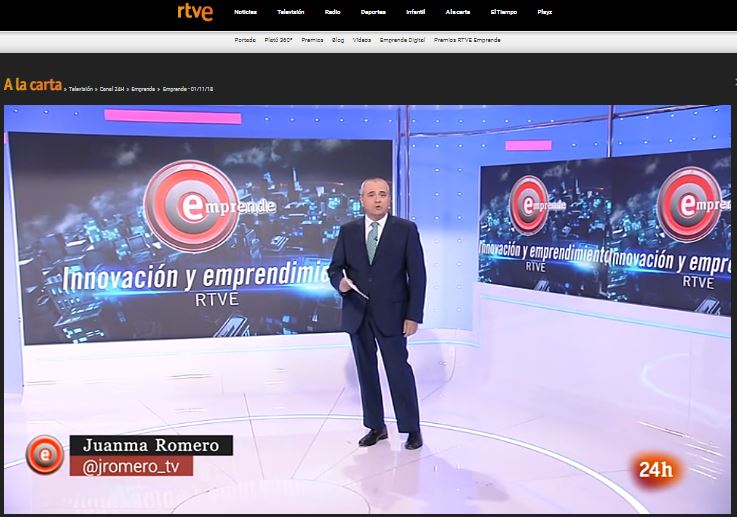Open the Emprende Digital link
Viewport: 737px width, 517px height.
[x=402, y=40]
